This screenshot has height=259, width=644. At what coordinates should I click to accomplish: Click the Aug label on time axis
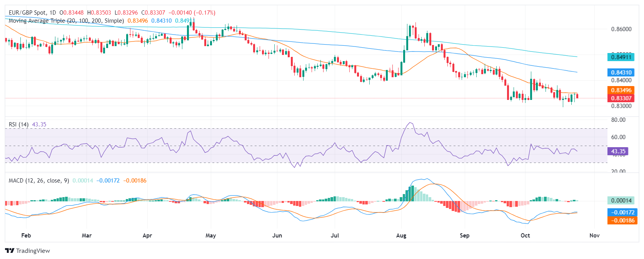pyautogui.click(x=401, y=236)
